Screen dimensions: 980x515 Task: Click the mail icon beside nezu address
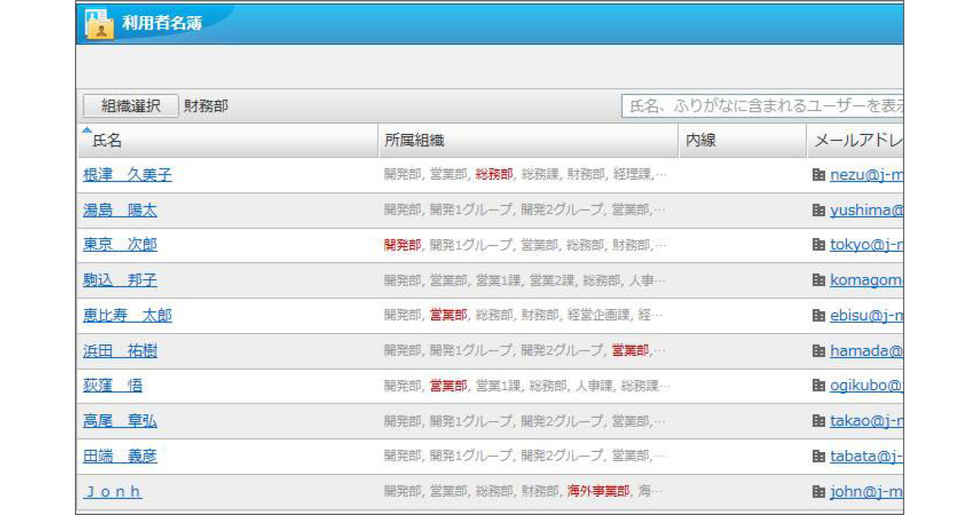coord(818,175)
